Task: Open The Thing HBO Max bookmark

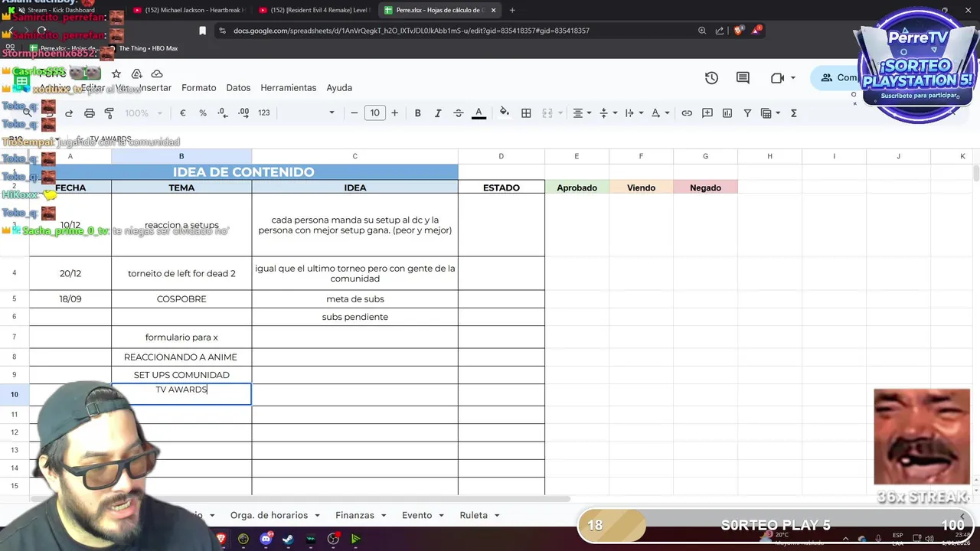Action: coord(142,48)
